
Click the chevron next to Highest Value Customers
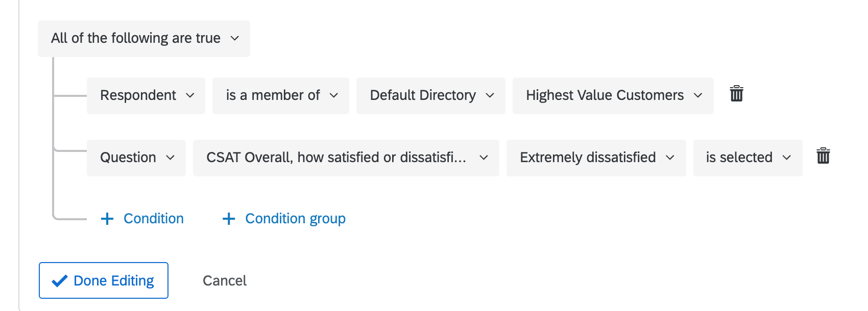pyautogui.click(x=698, y=95)
